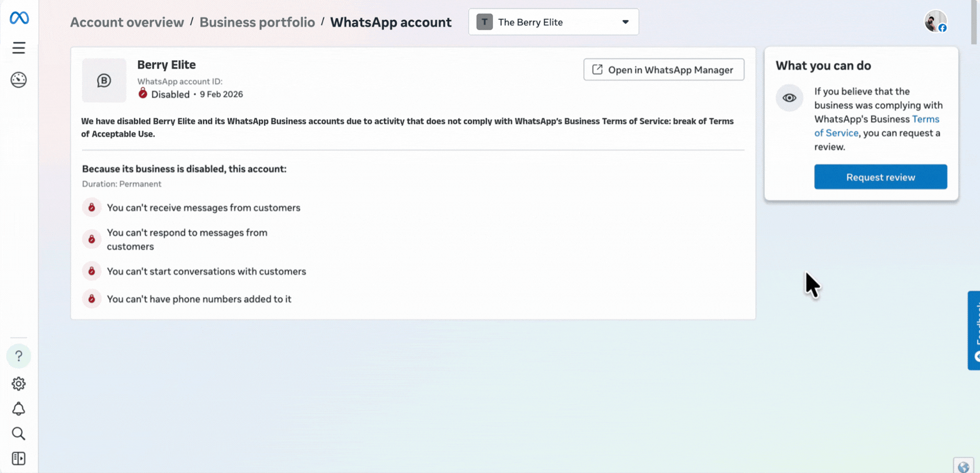Click red icon next to can't respond to messages
This screenshot has width=980, height=473.
[x=91, y=239]
